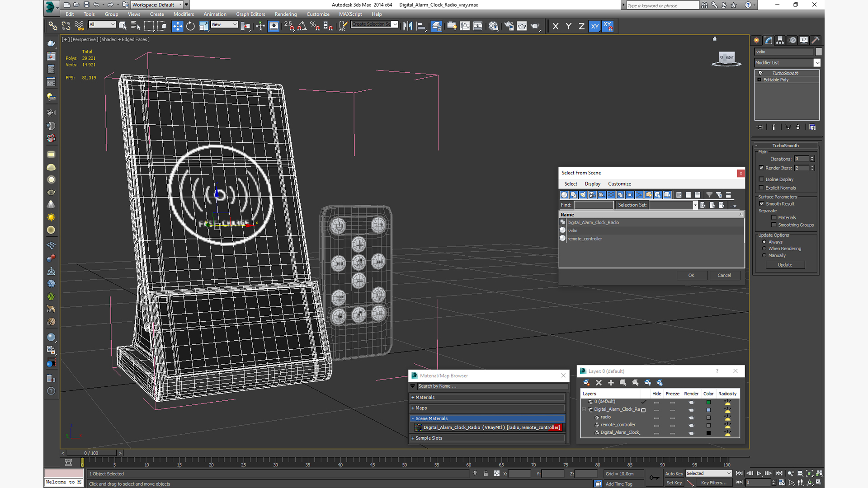
Task: Enable the Isoline Display checkbox
Action: coord(761,179)
